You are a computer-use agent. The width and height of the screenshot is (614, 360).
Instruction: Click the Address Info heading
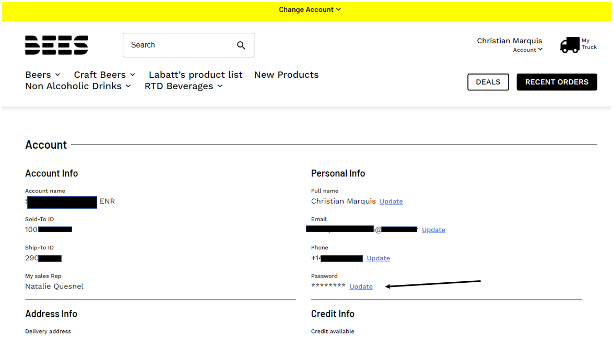pyautogui.click(x=51, y=314)
